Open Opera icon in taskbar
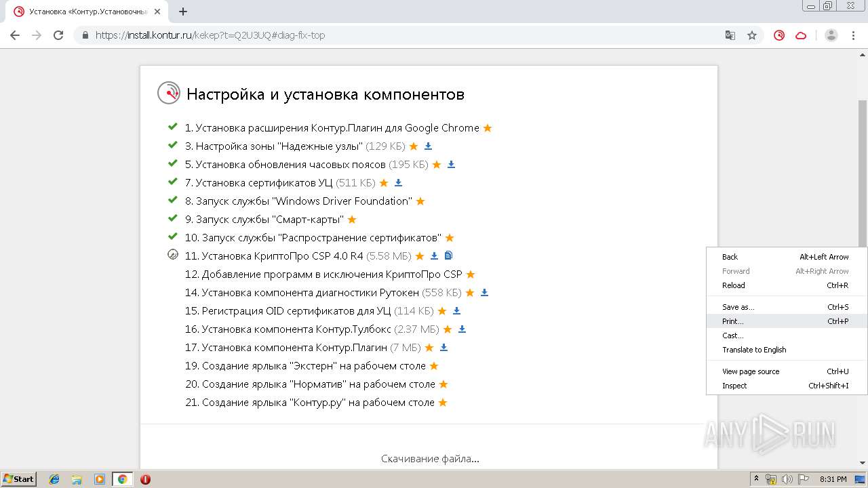Viewport: 868px width, 488px height. point(145,479)
